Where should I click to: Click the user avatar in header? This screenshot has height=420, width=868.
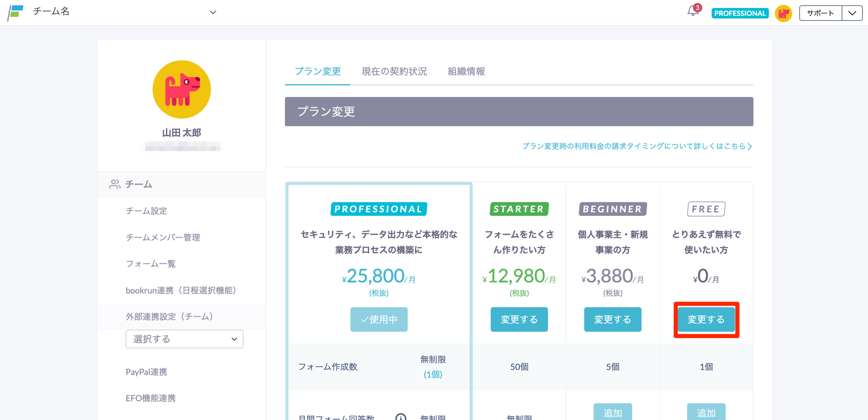pyautogui.click(x=783, y=14)
